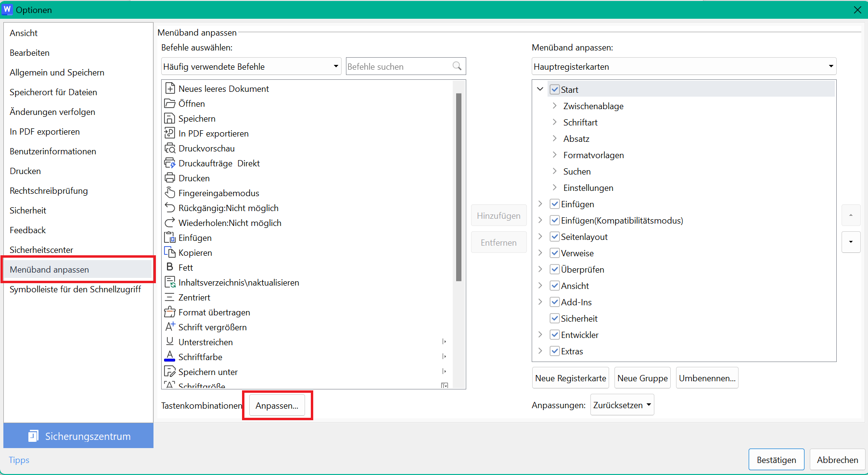Image resolution: width=868 pixels, height=475 pixels.
Task: Uncheck the Entwickler tab checkbox
Action: [x=555, y=335]
